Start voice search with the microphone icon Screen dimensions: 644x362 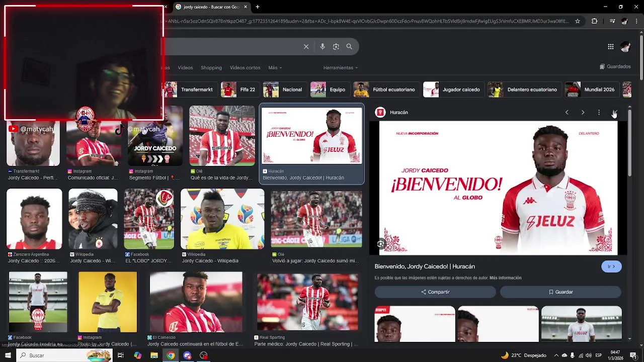323,47
